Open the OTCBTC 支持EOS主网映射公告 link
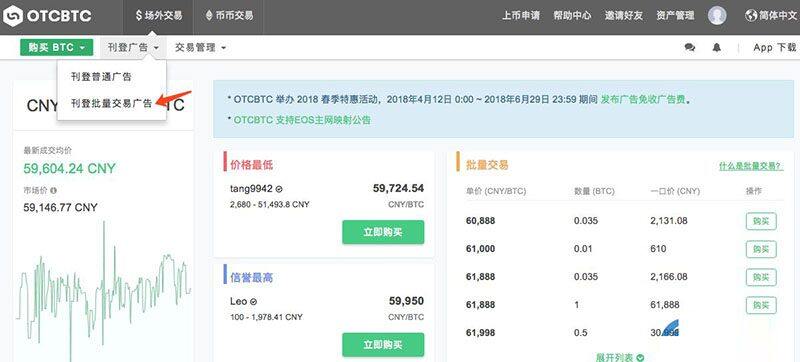Screen dimensions: 800x362 [302, 120]
